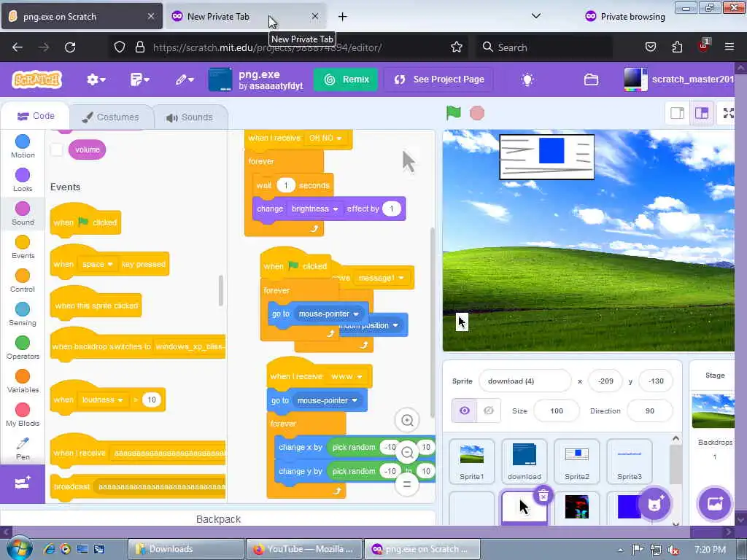The height and width of the screenshot is (560, 747).
Task: Click the wait seconds value field
Action: click(286, 185)
